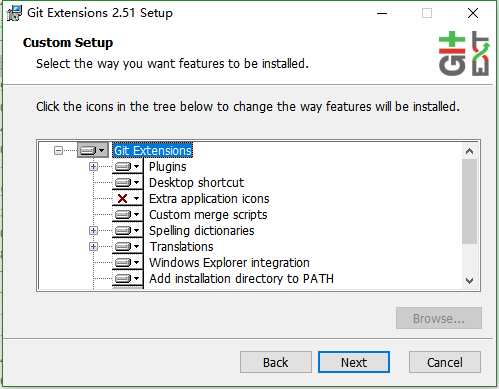Cancel the Git Extensions setup
This screenshot has height=389, width=499.
click(x=445, y=362)
